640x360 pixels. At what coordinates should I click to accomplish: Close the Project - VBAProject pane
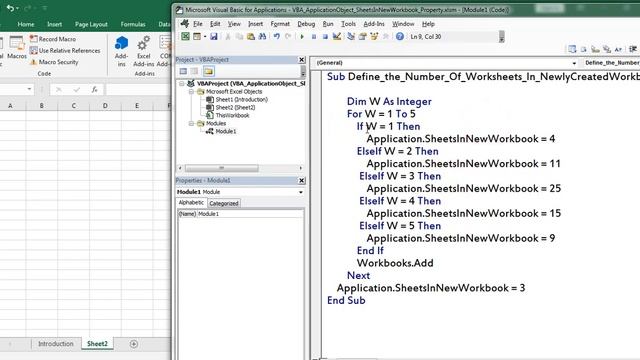(302, 60)
